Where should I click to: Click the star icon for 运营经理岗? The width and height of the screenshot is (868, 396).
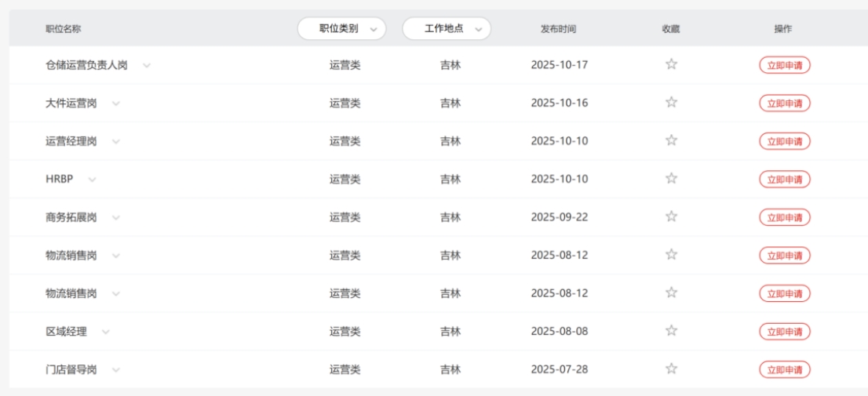click(x=671, y=141)
